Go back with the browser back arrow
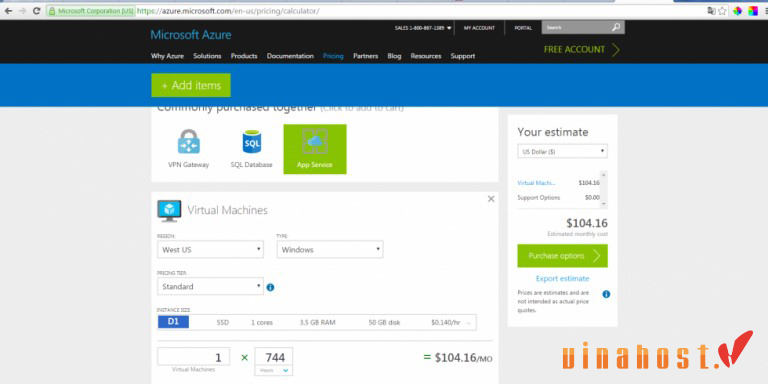The height and width of the screenshot is (384, 768). click(x=8, y=11)
